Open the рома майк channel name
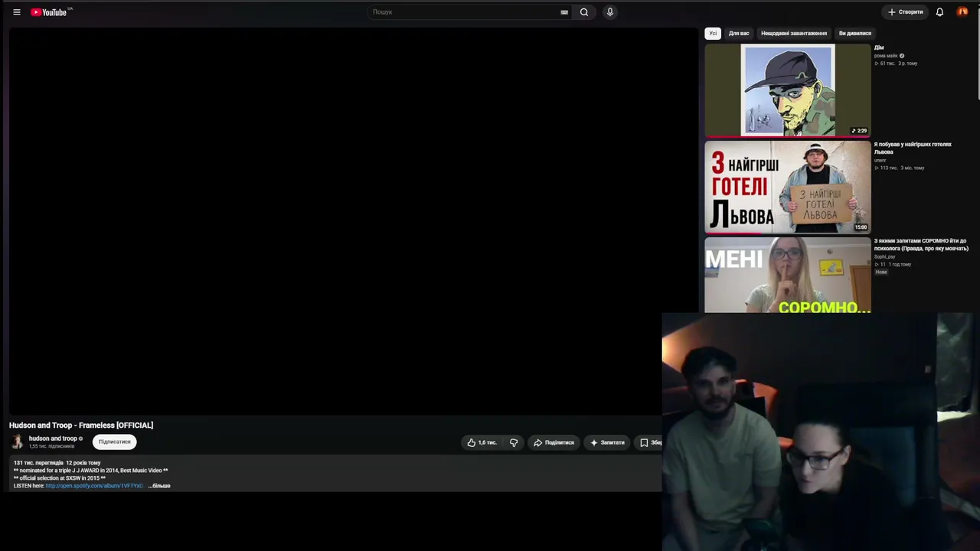The height and width of the screenshot is (551, 980). (x=886, y=56)
